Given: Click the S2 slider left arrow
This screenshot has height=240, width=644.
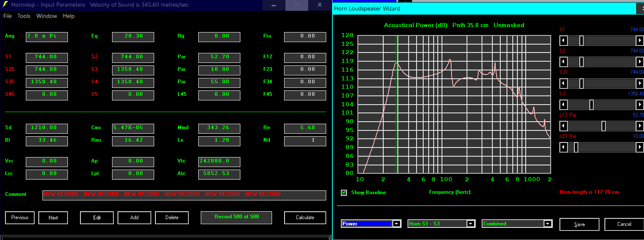Looking at the screenshot, I should (x=563, y=62).
